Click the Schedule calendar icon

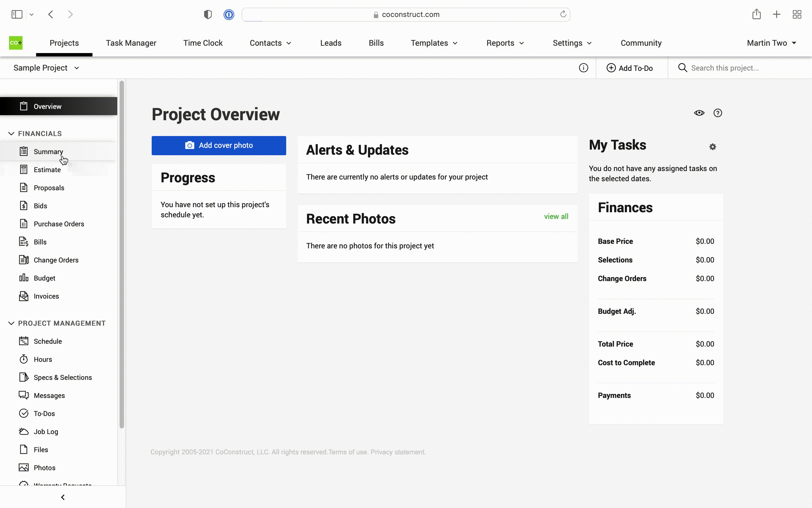click(x=23, y=341)
